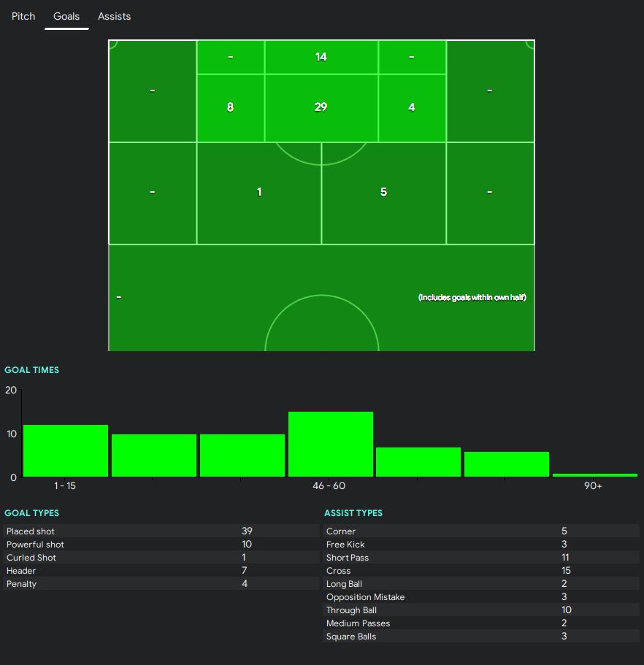Screen dimensions: 644x665
Task: Switch to the Pitch tab
Action: point(23,16)
